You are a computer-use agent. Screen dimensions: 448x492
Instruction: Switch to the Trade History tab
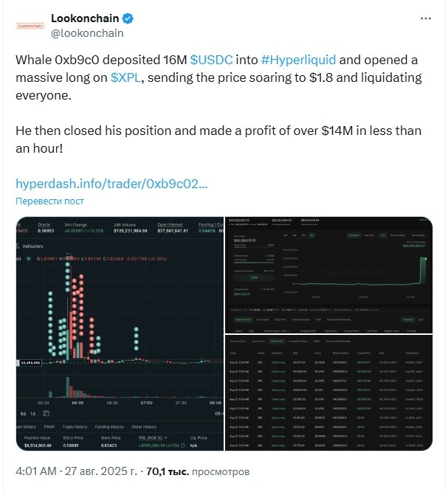click(75, 427)
